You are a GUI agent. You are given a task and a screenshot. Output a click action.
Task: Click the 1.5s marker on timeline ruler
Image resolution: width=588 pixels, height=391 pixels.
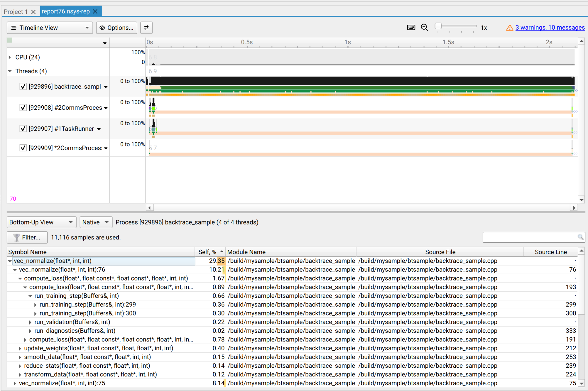(x=448, y=42)
